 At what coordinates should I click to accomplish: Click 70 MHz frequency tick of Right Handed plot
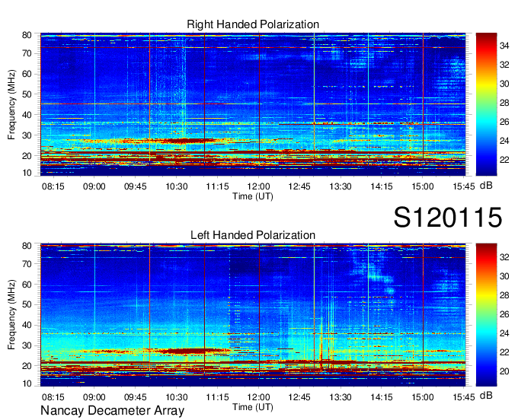click(27, 53)
